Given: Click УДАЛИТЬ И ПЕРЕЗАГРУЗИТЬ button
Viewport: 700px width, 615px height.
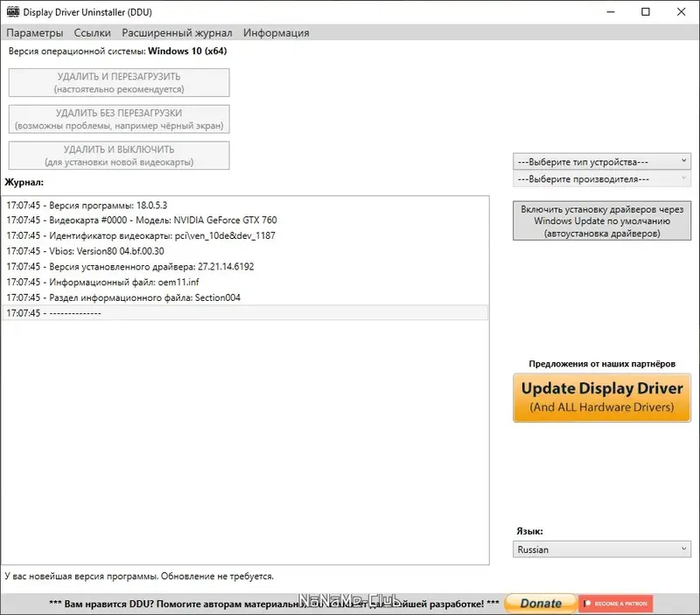Looking at the screenshot, I should coord(119,82).
